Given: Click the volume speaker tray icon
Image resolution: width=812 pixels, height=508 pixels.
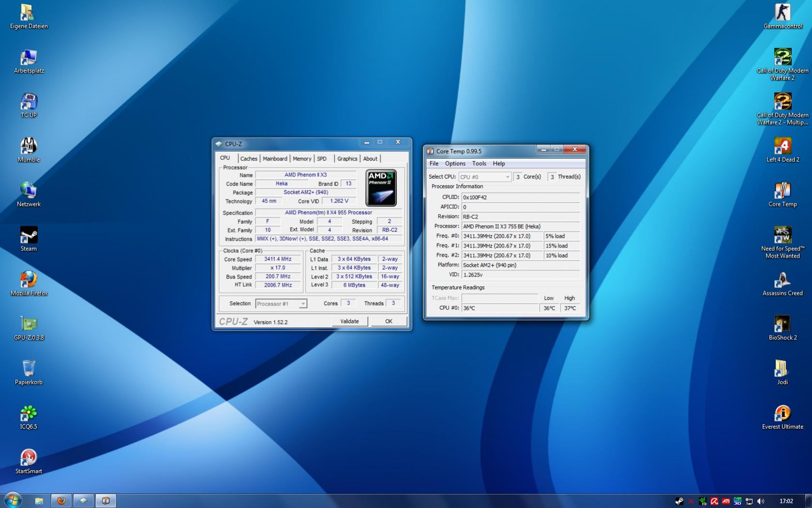Looking at the screenshot, I should [x=761, y=501].
